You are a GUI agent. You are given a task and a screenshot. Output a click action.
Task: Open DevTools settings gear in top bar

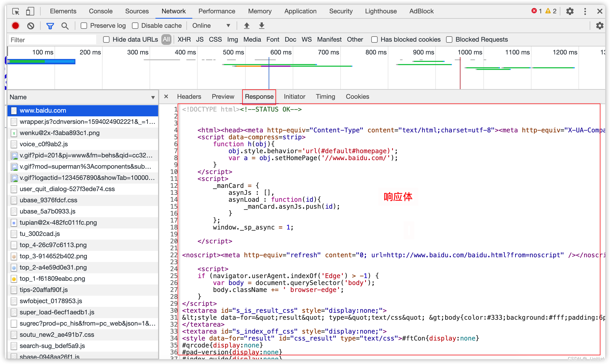click(570, 11)
